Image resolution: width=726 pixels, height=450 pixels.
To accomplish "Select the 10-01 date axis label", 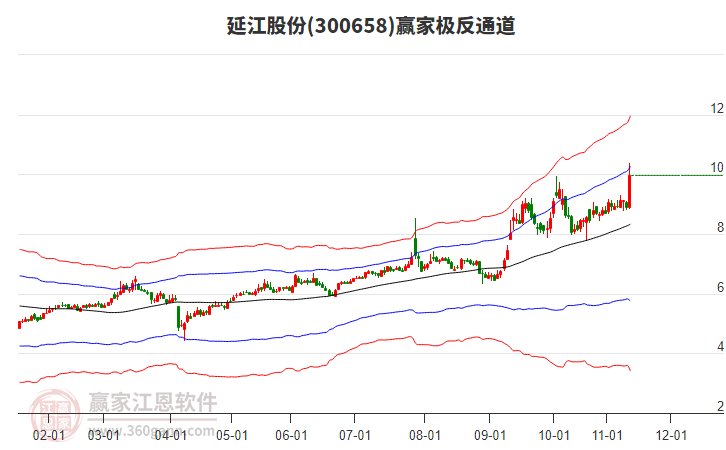I will [554, 435].
